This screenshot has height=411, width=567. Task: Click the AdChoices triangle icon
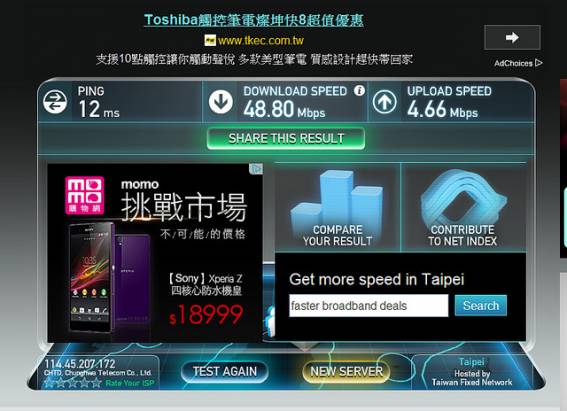tap(538, 63)
